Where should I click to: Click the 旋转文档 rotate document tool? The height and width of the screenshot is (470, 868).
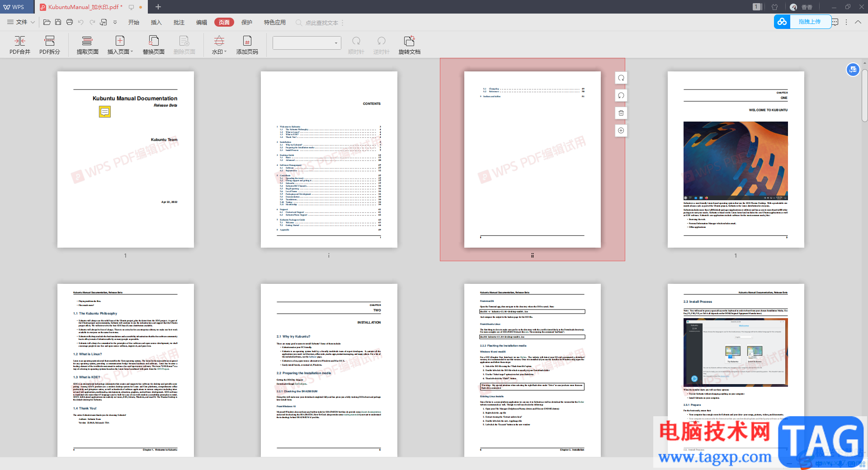(409, 45)
